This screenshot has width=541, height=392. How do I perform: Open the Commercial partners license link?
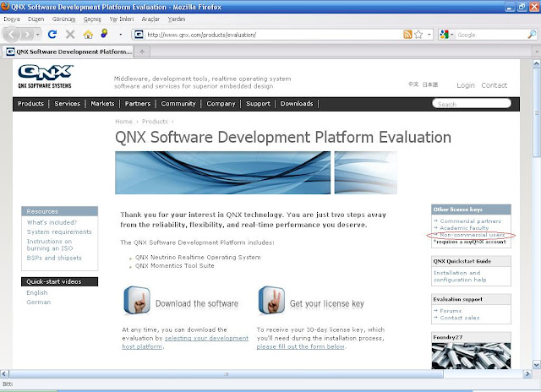pos(470,221)
